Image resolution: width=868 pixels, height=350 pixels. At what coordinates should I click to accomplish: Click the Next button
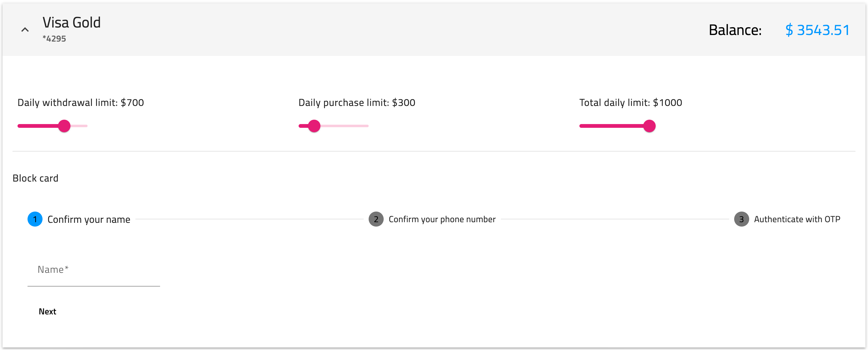(x=48, y=311)
